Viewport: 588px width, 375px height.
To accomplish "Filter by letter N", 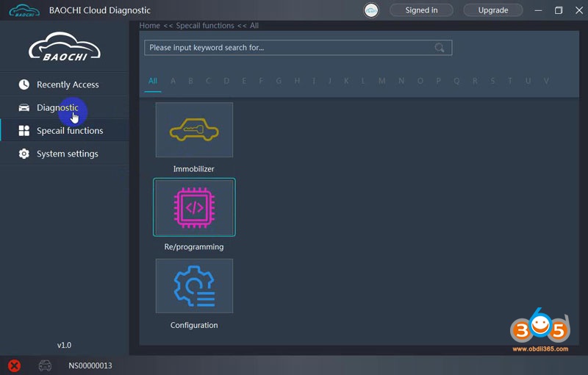I will 401,81.
